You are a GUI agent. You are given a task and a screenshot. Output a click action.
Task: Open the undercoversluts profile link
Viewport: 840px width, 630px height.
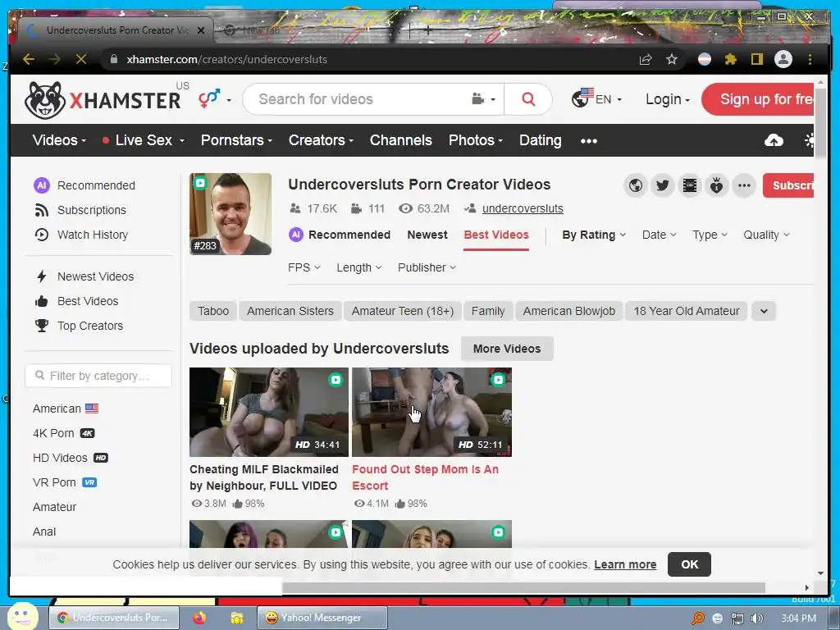tap(523, 208)
